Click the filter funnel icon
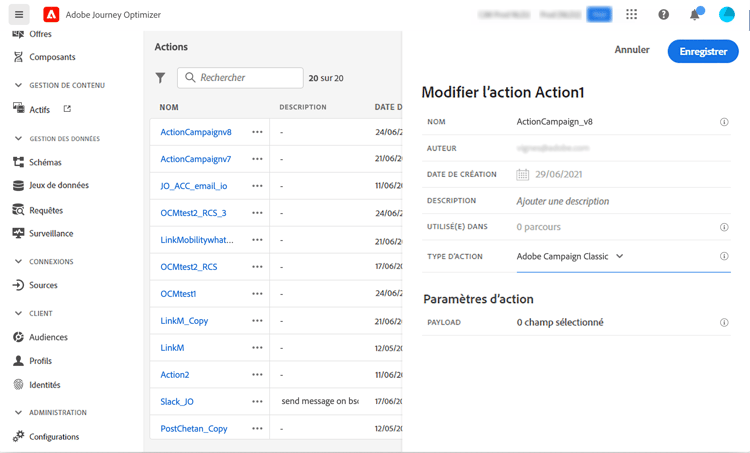Viewport: 750px width, 453px height. pos(160,77)
